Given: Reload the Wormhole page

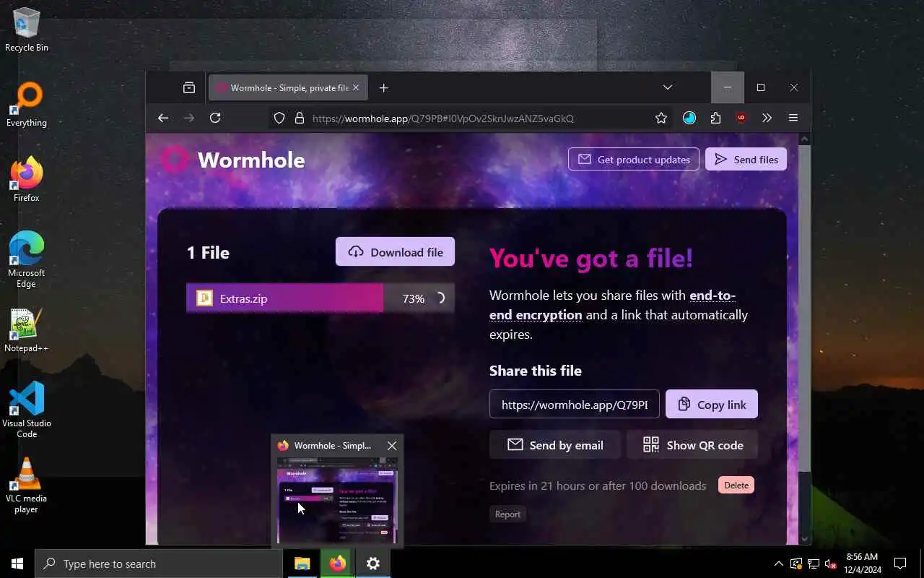Looking at the screenshot, I should pos(215,118).
